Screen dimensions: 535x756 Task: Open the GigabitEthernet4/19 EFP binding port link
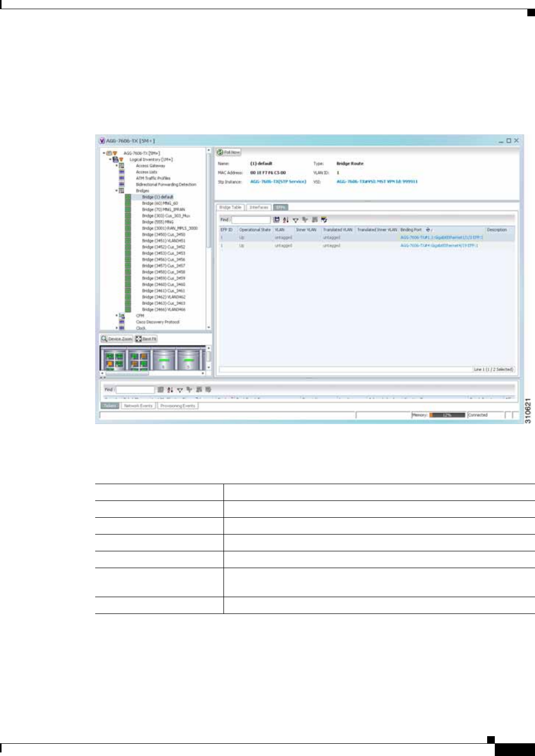tap(439, 245)
